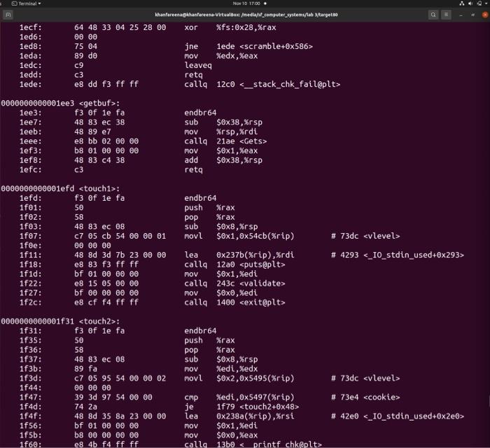The image size is (490, 448).
Task: Click the network status icon
Action: (x=461, y=3)
